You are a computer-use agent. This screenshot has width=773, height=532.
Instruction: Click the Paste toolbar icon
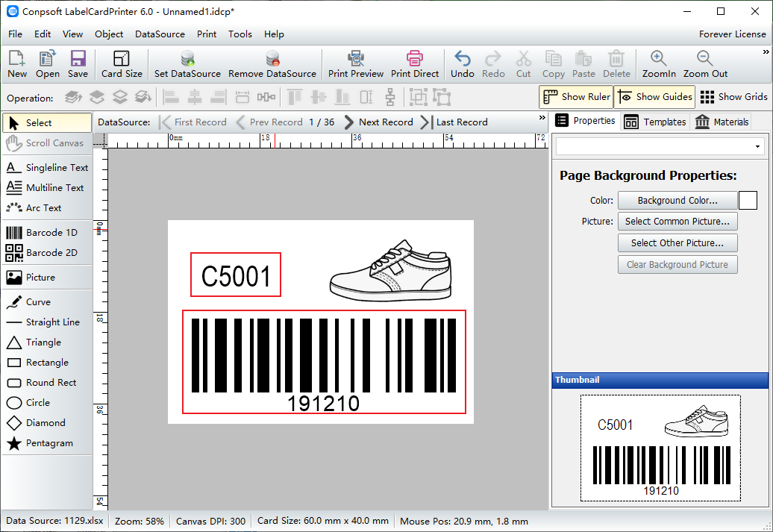pyautogui.click(x=583, y=65)
